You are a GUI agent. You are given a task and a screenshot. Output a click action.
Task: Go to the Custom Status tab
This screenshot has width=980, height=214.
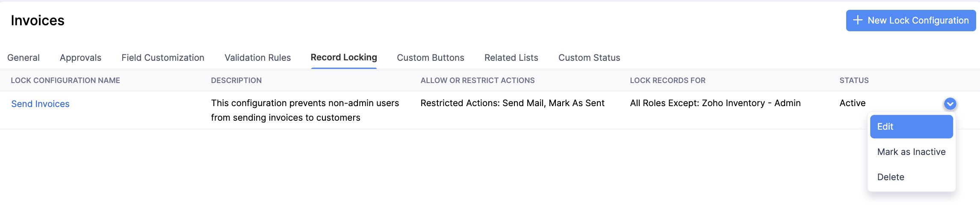click(x=589, y=58)
